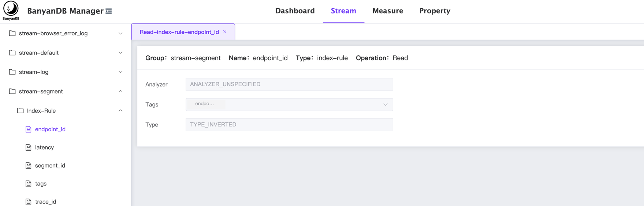
Task: Collapse the Index-Rule folder chevron
Action: tap(120, 111)
